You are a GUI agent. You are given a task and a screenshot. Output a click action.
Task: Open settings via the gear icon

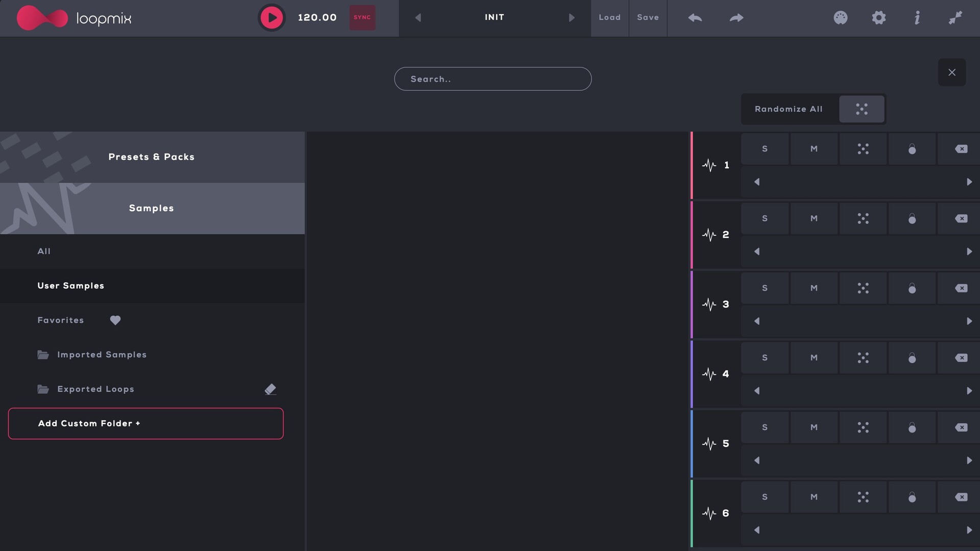coord(878,18)
